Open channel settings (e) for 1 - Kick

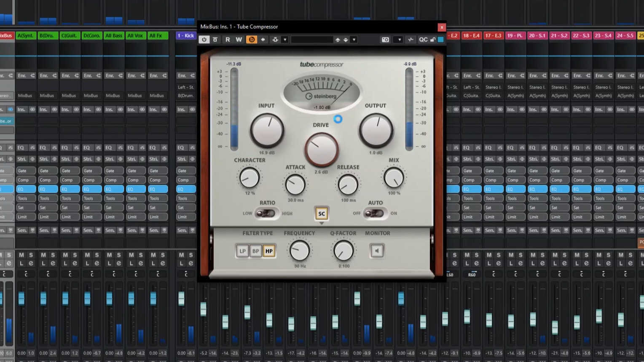point(191,263)
